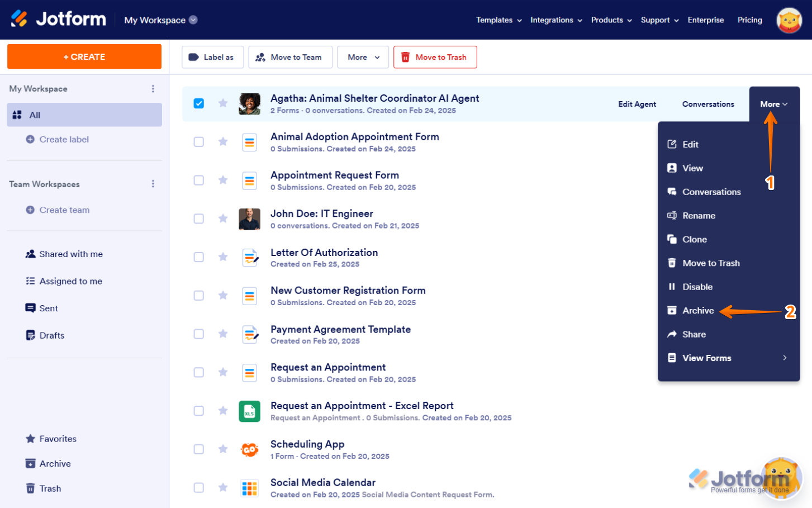This screenshot has height=508, width=812.
Task: Click the Excel report icon for Request an Appointment
Action: [249, 411]
